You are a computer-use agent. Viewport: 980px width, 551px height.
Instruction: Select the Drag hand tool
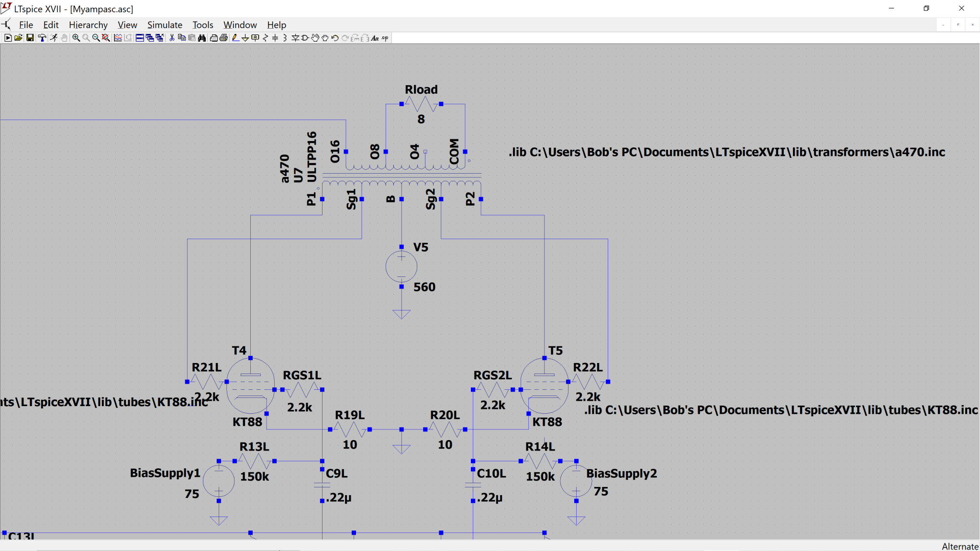coord(324,38)
